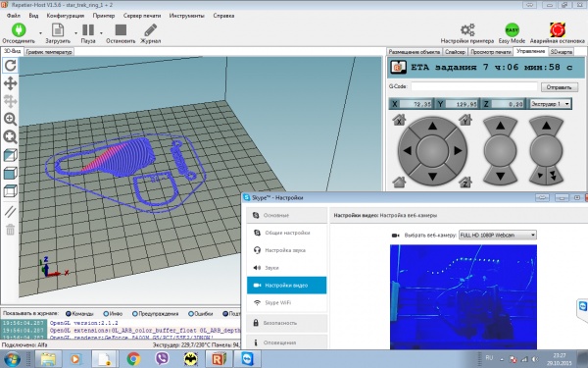
Task: Click the G-Code input field
Action: tap(474, 86)
